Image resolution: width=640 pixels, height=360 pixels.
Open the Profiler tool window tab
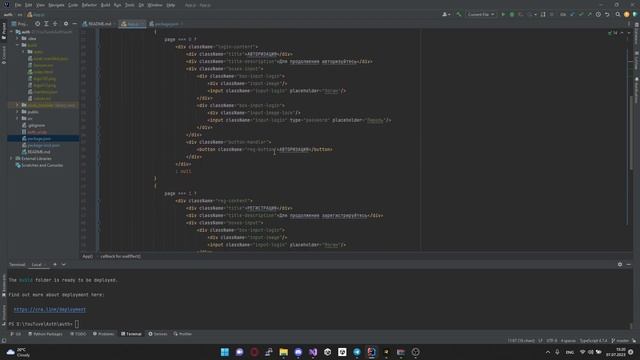[182, 334]
